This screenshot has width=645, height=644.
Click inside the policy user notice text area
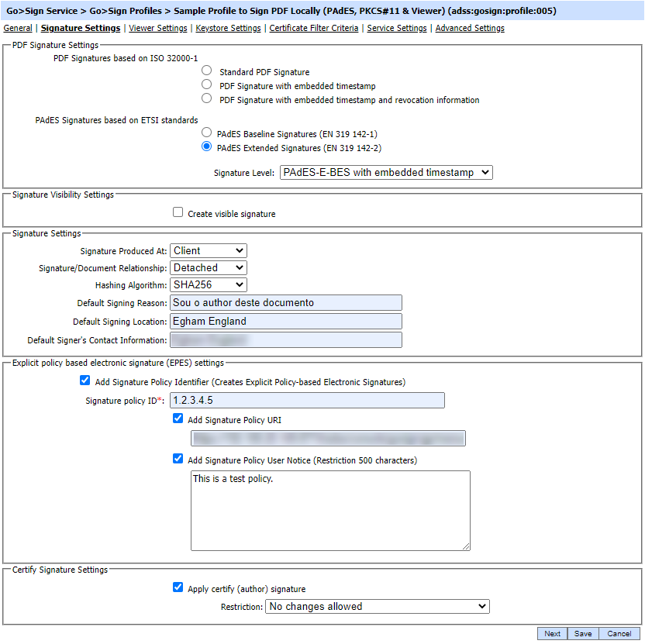330,511
